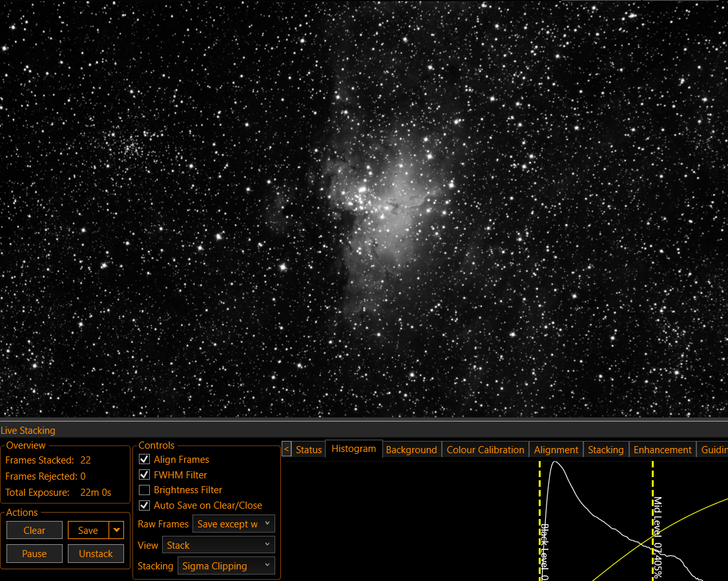Screen dimensions: 728x581
Task: Open the partially visible Guiding tab
Action: click(712, 450)
